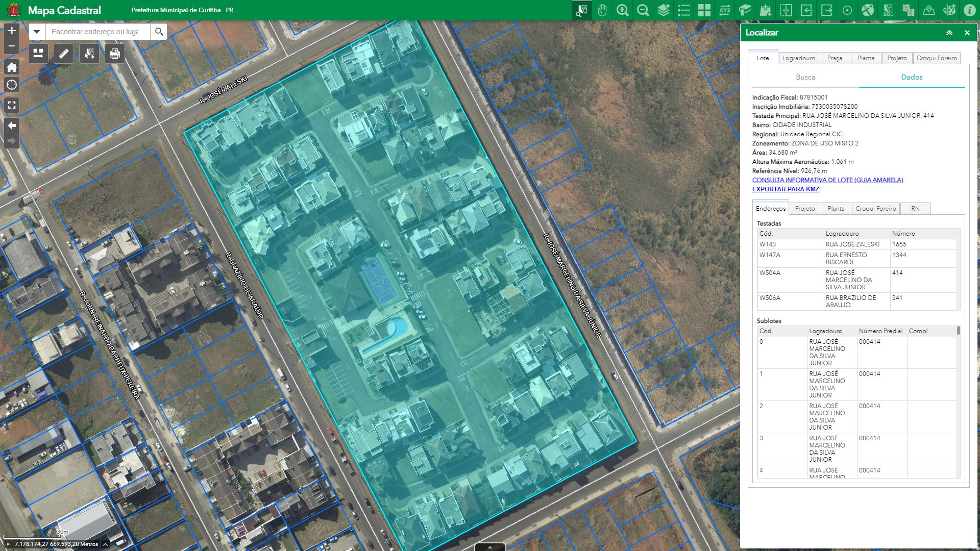Select the Dados sub-tab

tap(912, 77)
